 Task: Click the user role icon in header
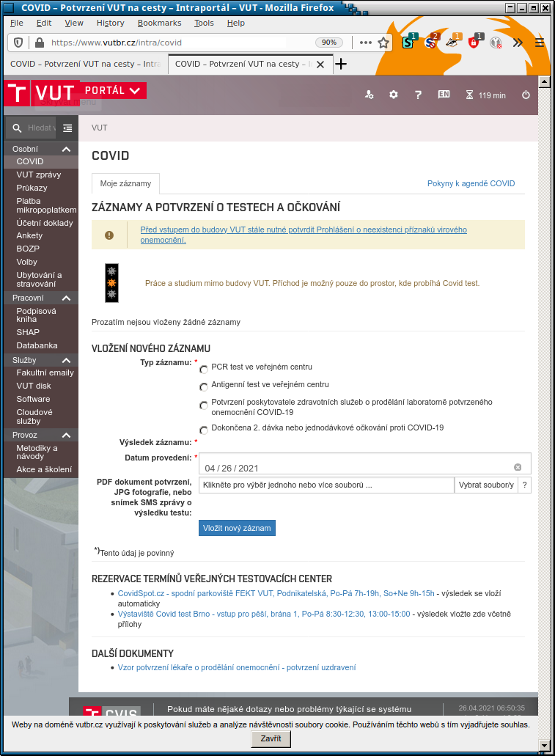369,95
